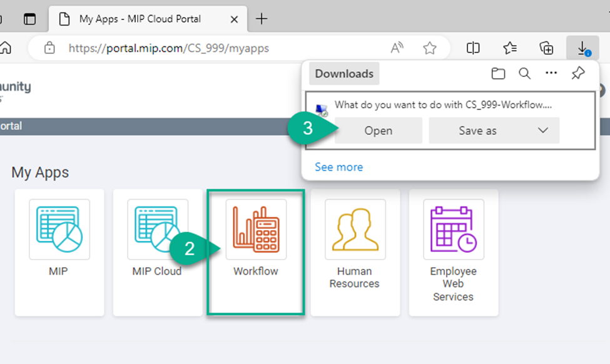Click the address bar URL field
Image resolution: width=610 pixels, height=364 pixels.
pos(219,48)
